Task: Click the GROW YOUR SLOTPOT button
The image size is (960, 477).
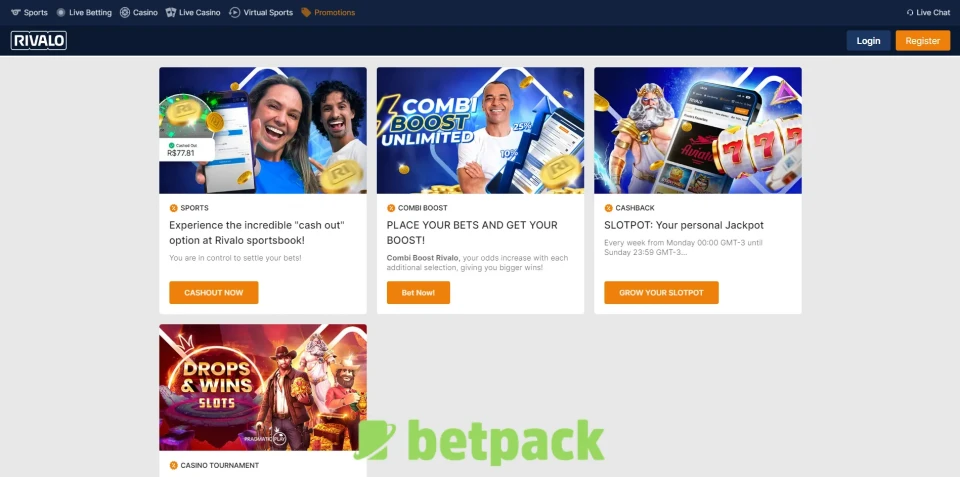Action: pyautogui.click(x=661, y=293)
